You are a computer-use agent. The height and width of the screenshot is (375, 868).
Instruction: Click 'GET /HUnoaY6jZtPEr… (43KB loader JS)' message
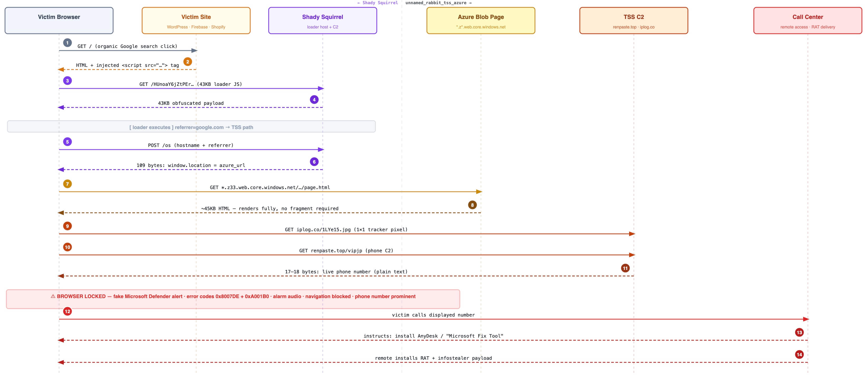191,84
